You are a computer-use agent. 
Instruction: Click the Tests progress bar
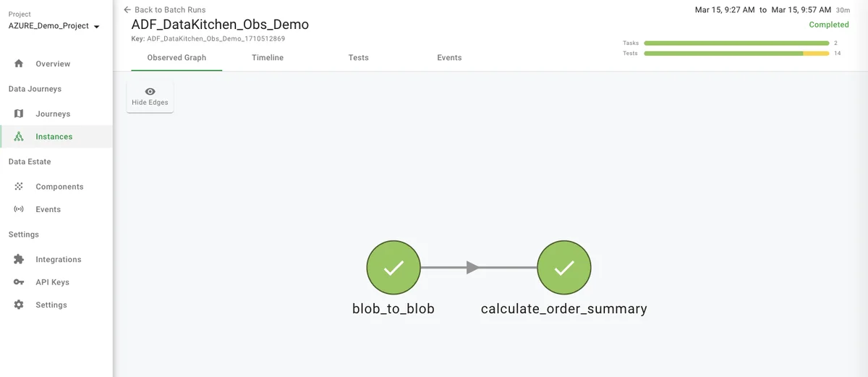736,54
